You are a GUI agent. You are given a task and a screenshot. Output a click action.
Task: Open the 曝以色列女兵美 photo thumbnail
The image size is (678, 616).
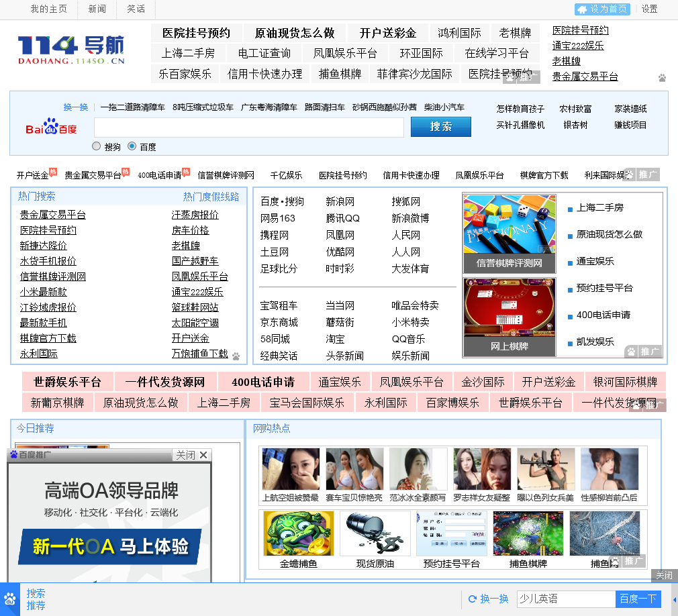tap(546, 469)
